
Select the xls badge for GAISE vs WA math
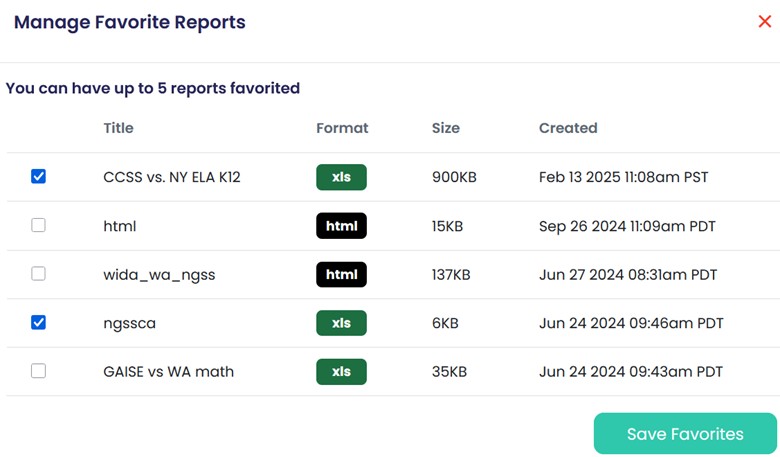click(341, 371)
